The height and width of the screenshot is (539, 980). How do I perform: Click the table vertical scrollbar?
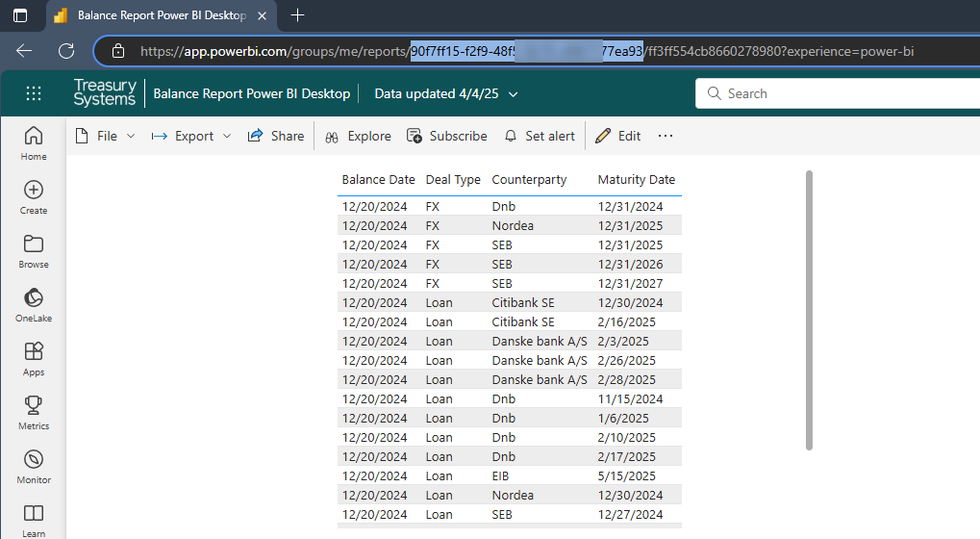(809, 310)
